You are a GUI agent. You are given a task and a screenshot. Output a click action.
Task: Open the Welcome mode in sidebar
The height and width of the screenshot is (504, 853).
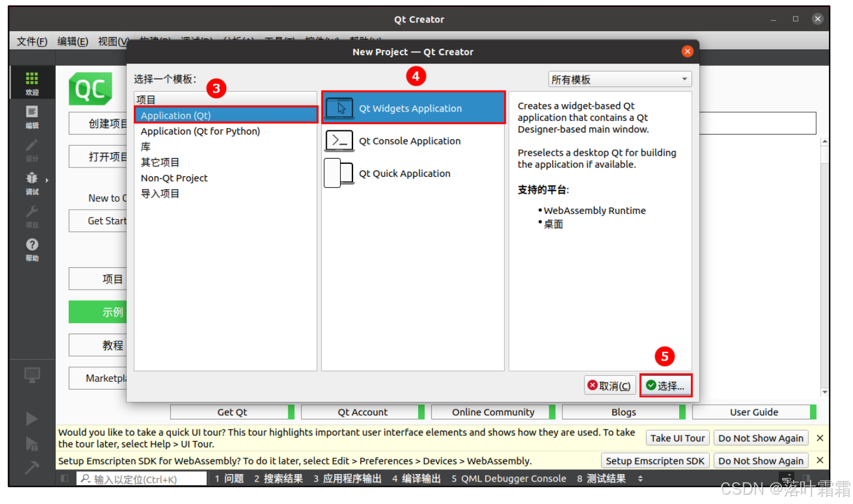(32, 82)
